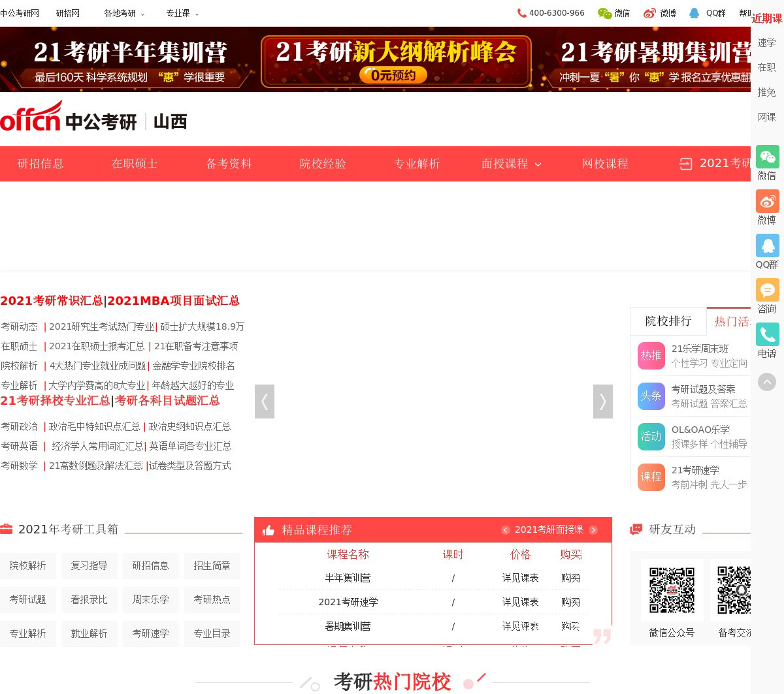This screenshot has height=694, width=784.
Task: Click the 院校解析 toolbox button
Action: [x=27, y=566]
